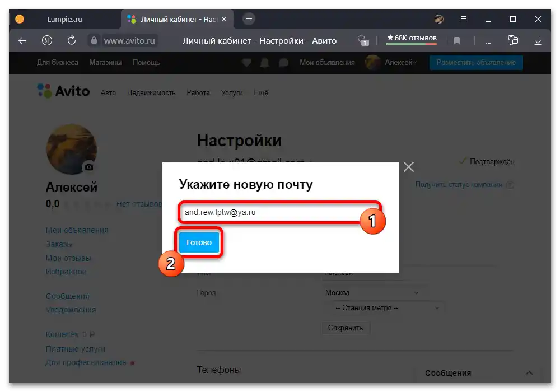Click Получить статус компании link
Screen dimensions: 560x392
coord(459,185)
